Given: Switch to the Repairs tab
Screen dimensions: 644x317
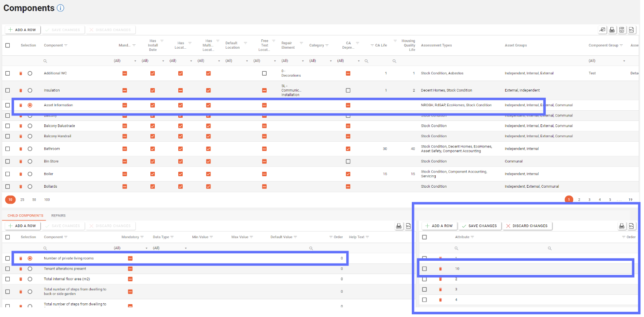Looking at the screenshot, I should (x=58, y=216).
